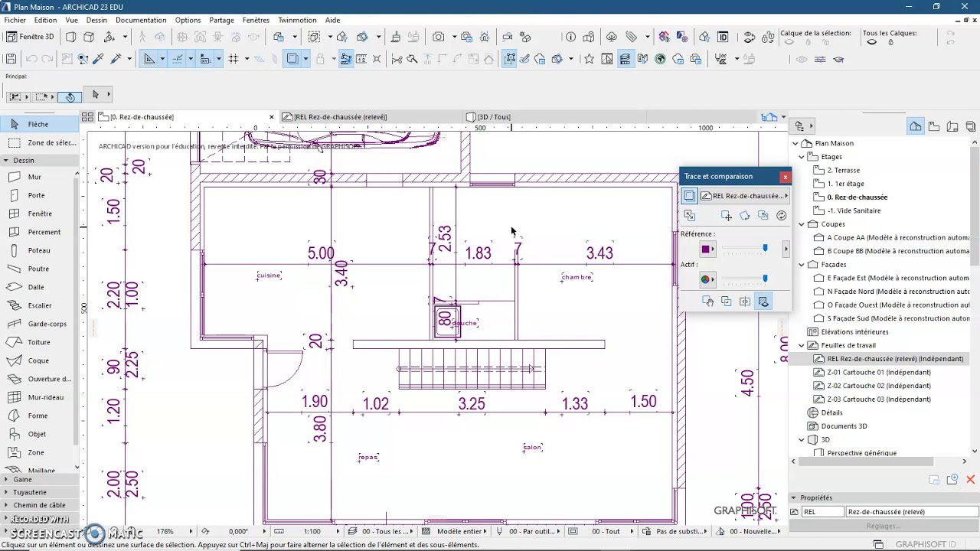
Task: Select the Coque shell tool
Action: point(38,360)
